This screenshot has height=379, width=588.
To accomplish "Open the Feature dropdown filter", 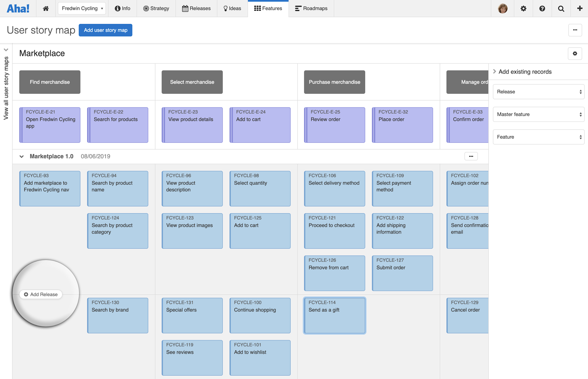I will tap(538, 137).
